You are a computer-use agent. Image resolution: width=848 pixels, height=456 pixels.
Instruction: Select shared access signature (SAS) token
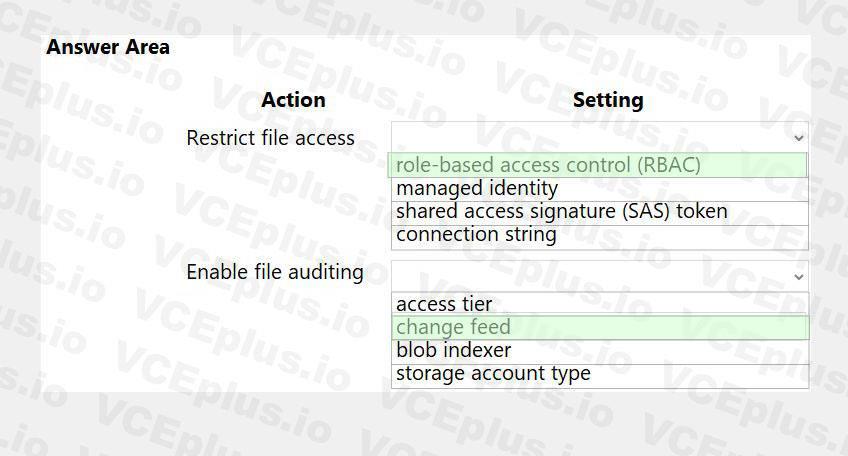pyautogui.click(x=600, y=213)
